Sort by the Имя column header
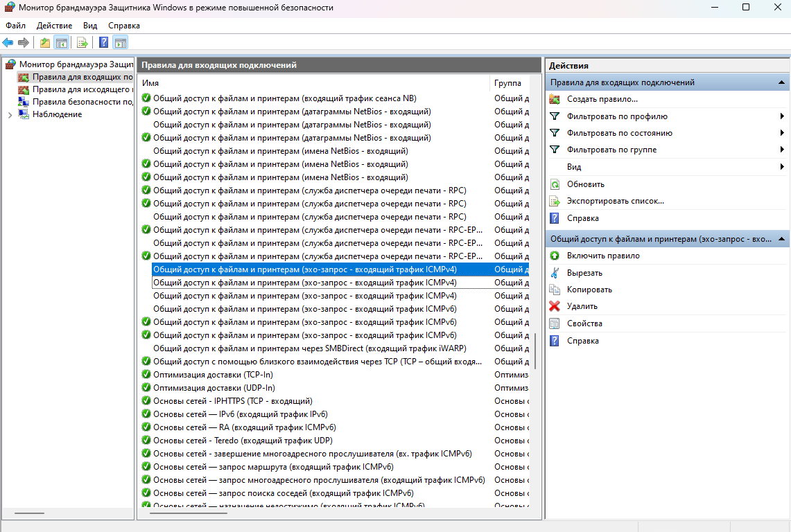Image resolution: width=791 pixels, height=532 pixels. click(x=313, y=82)
